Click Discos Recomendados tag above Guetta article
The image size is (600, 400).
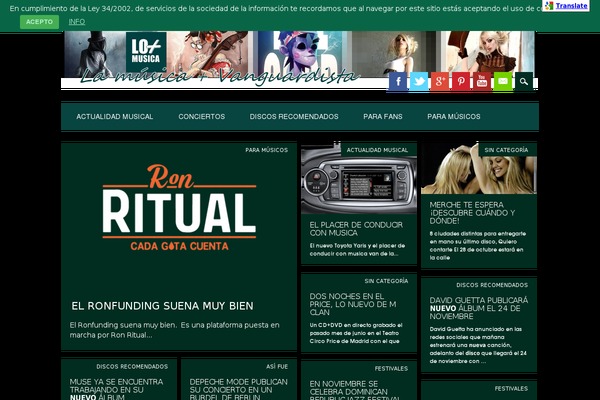pyautogui.click(x=492, y=285)
